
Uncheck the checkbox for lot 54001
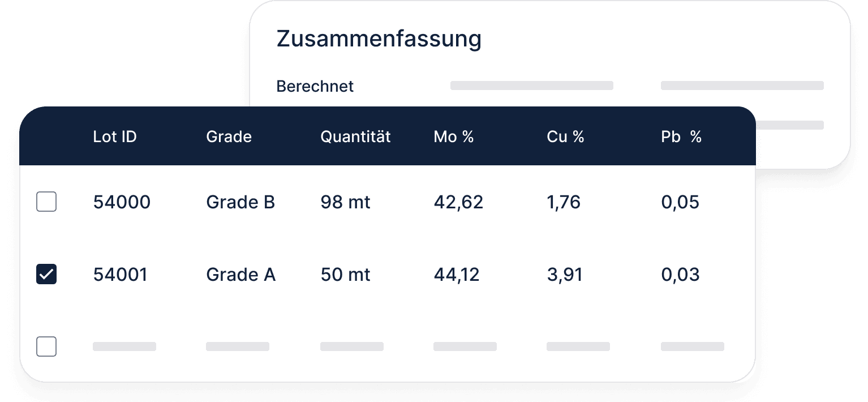[46, 274]
